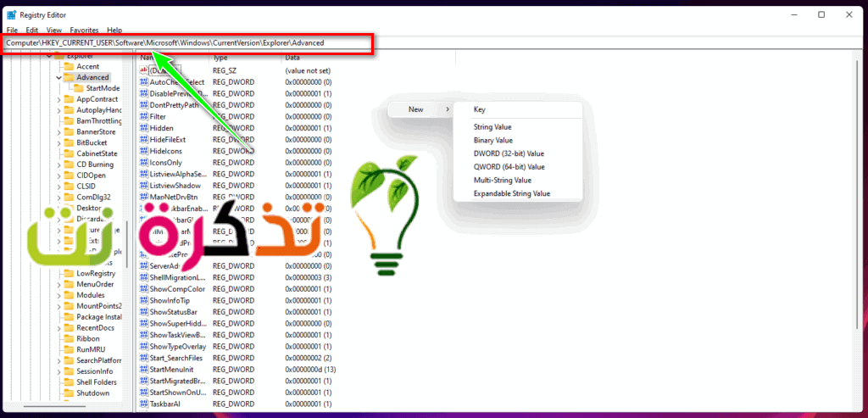Image resolution: width=868 pixels, height=418 pixels.
Task: Expand the MenuOrder key
Action: point(58,284)
